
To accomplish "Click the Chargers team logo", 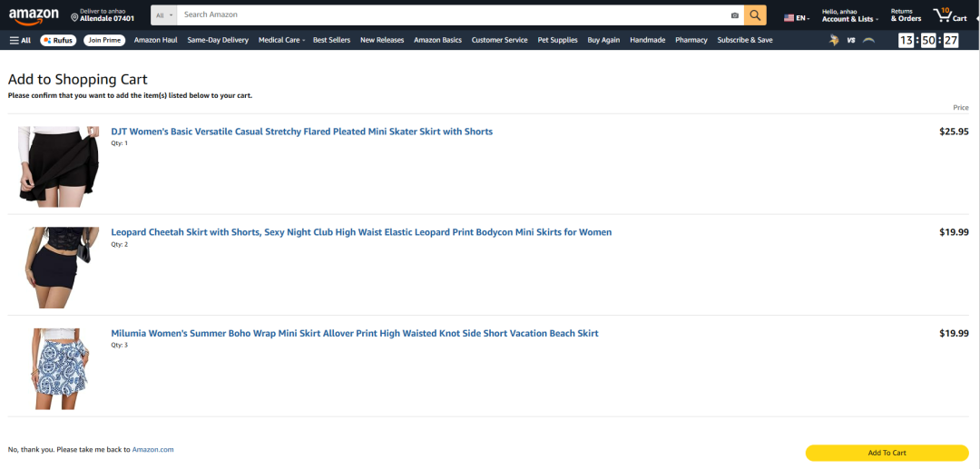I will click(x=868, y=40).
